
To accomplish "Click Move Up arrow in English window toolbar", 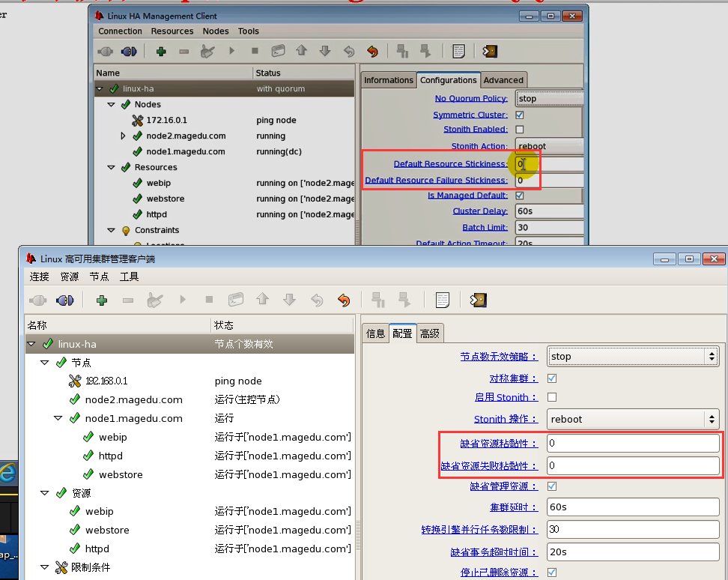I will [301, 50].
